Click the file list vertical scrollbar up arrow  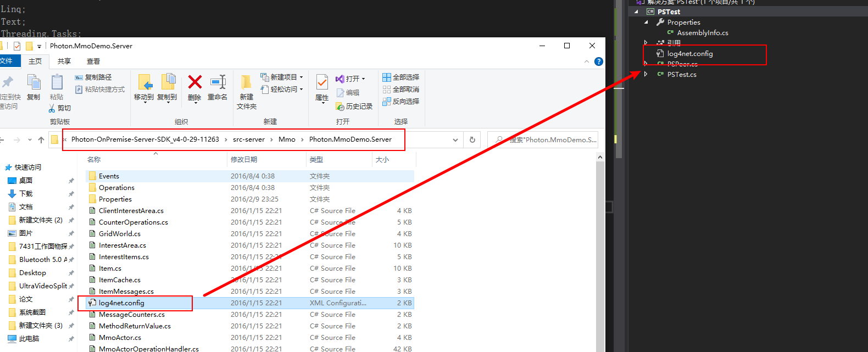coord(600,157)
